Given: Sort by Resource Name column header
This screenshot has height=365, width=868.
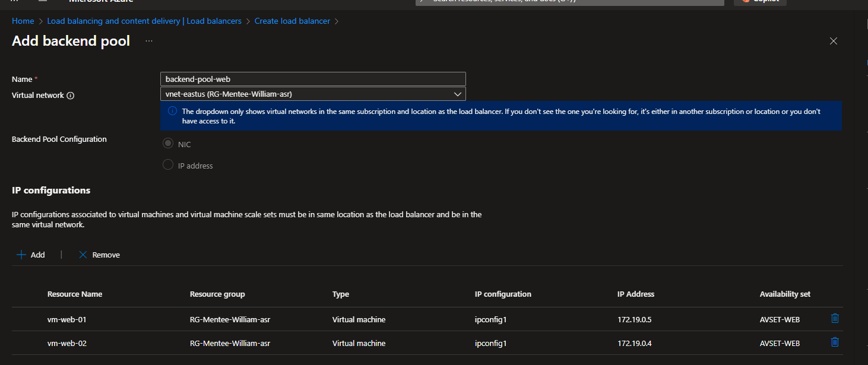Looking at the screenshot, I should [x=75, y=294].
